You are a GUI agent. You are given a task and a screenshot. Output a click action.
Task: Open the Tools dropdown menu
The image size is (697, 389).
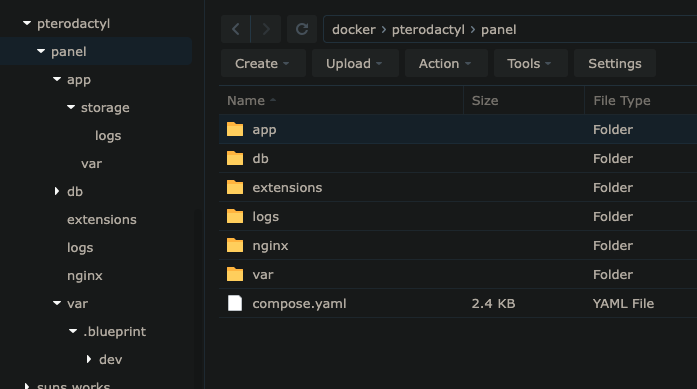tap(530, 64)
